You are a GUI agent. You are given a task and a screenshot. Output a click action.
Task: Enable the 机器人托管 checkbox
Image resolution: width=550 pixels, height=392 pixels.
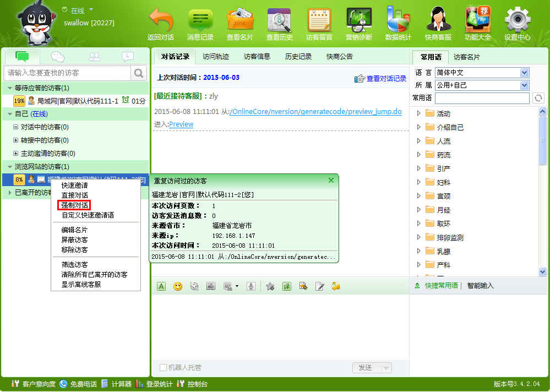point(163,368)
